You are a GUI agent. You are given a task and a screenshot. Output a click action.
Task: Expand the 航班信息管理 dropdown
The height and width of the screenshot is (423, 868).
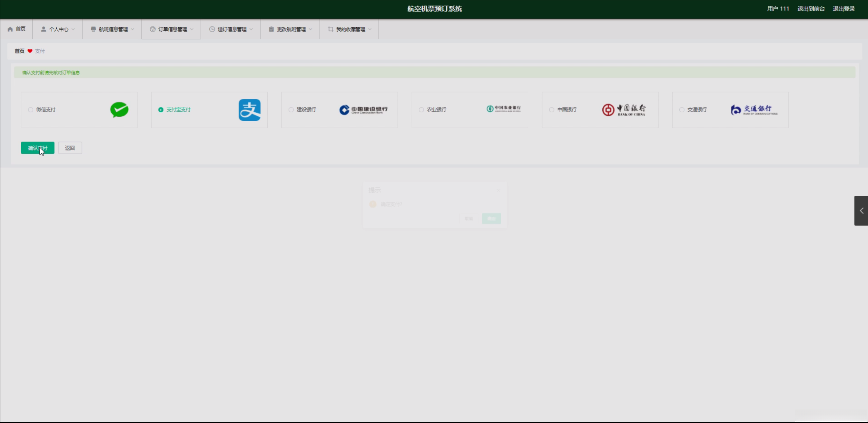112,29
